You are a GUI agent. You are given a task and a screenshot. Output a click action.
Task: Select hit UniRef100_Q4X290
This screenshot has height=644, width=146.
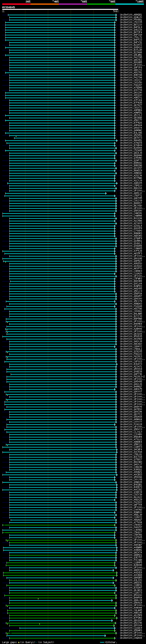(131, 93)
